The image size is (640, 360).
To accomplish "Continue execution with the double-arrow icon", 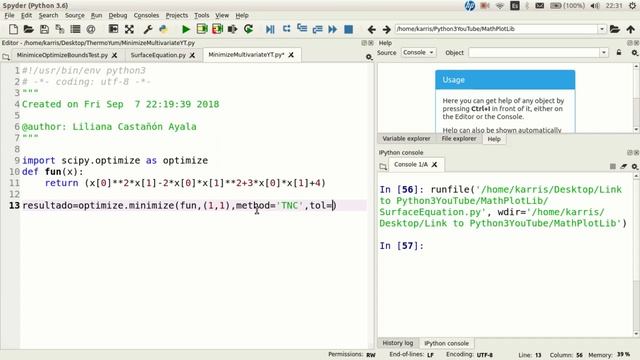I will tap(333, 29).
